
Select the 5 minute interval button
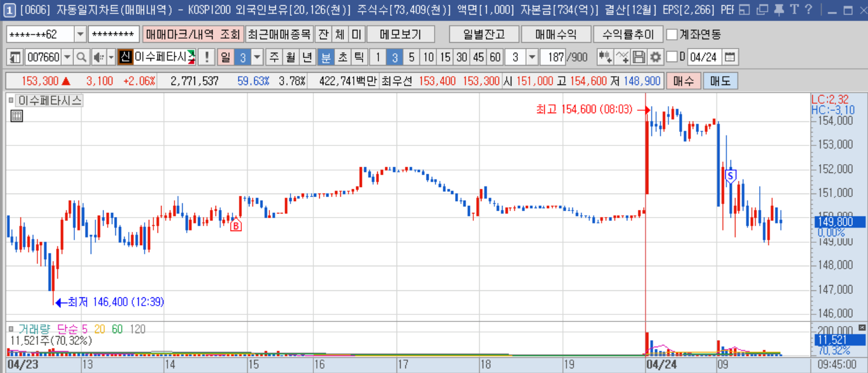[x=412, y=57]
